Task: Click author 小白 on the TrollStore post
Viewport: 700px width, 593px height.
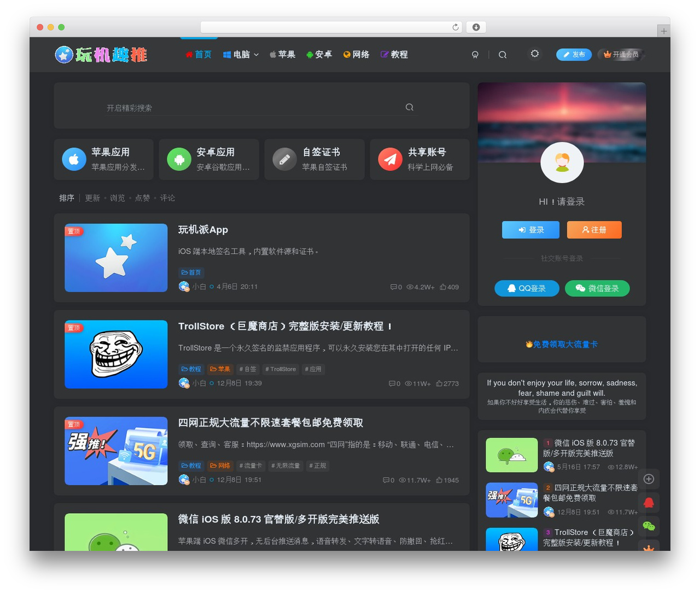Action: pos(199,383)
